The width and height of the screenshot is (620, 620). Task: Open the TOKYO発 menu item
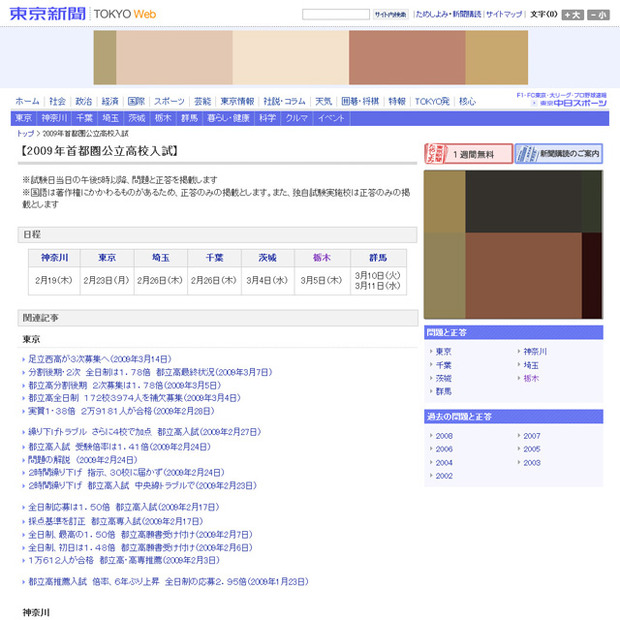(x=432, y=101)
